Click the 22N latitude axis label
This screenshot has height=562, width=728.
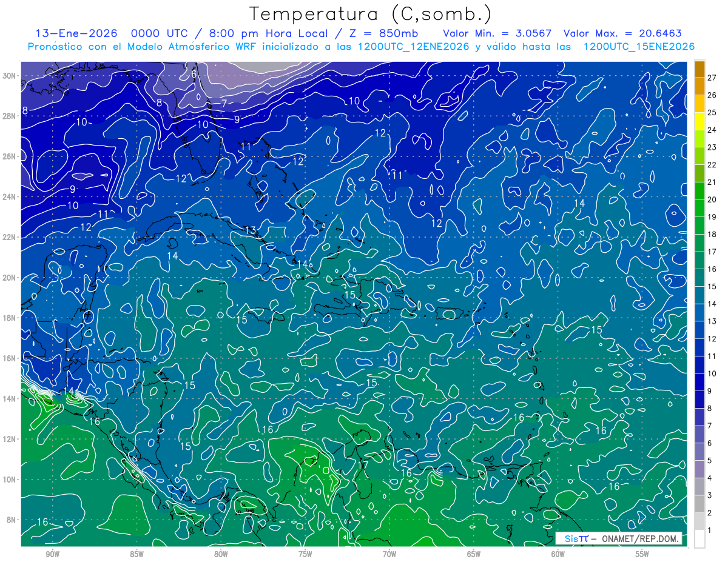[10, 237]
